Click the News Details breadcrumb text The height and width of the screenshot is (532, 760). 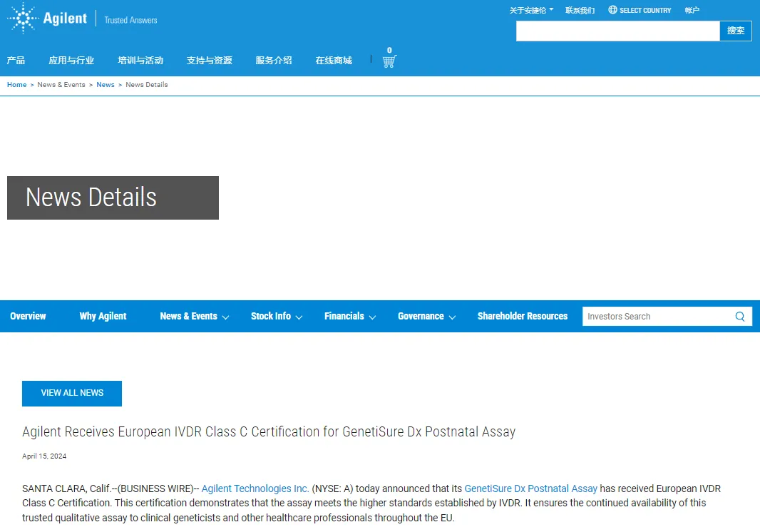click(x=147, y=84)
